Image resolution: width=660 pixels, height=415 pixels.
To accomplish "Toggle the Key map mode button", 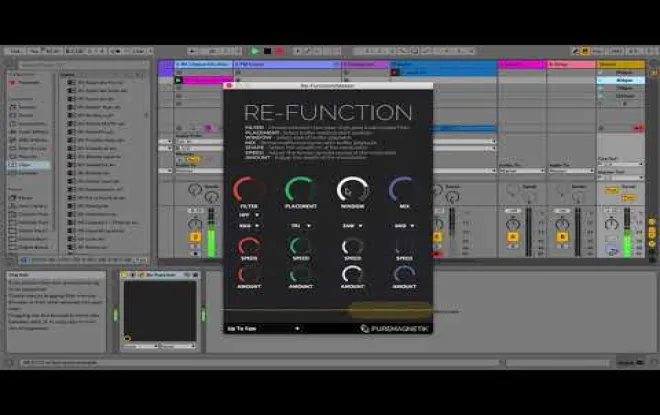I will tap(597, 51).
